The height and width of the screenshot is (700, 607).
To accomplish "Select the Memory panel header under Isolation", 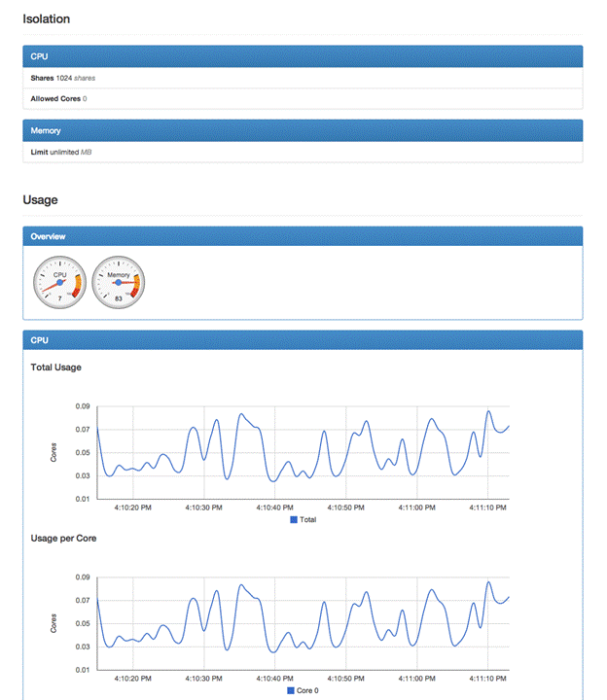I will [x=302, y=130].
